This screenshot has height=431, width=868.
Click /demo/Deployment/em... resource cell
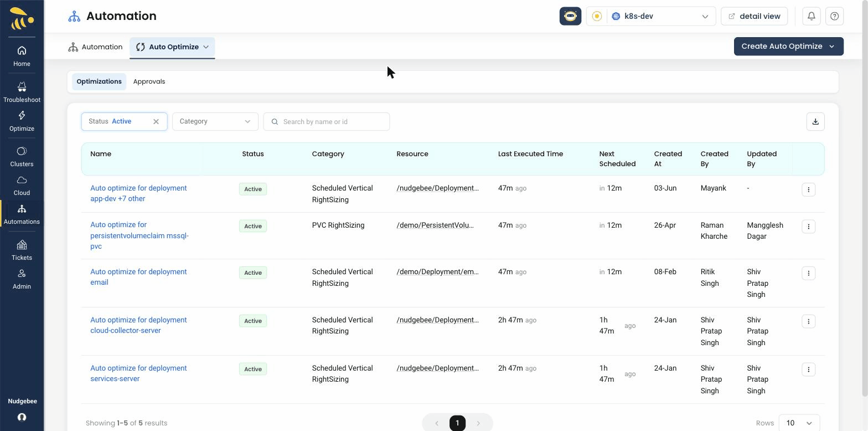437,272
